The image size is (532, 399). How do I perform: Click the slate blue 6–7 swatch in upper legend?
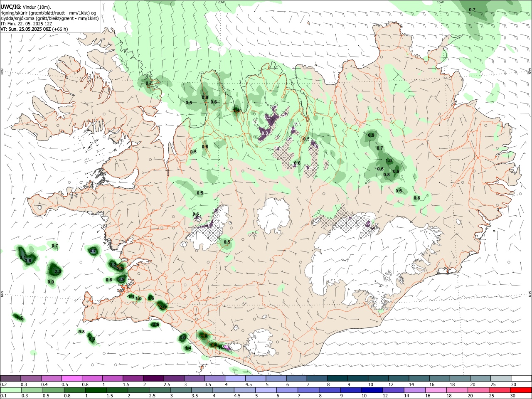coord(296,378)
